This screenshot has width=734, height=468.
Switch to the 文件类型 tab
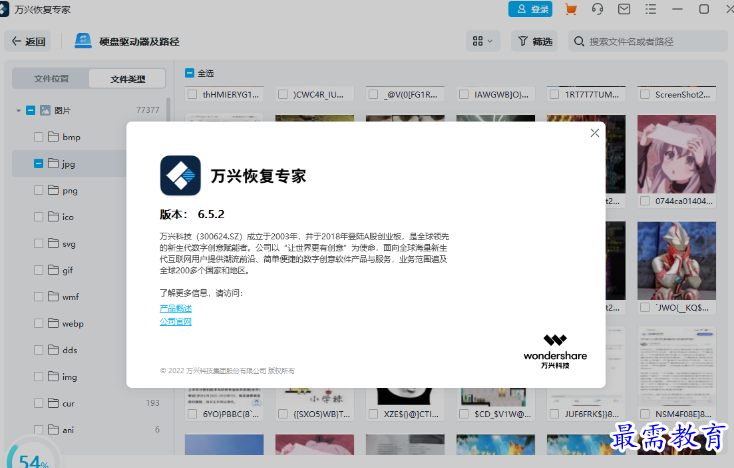click(x=127, y=79)
